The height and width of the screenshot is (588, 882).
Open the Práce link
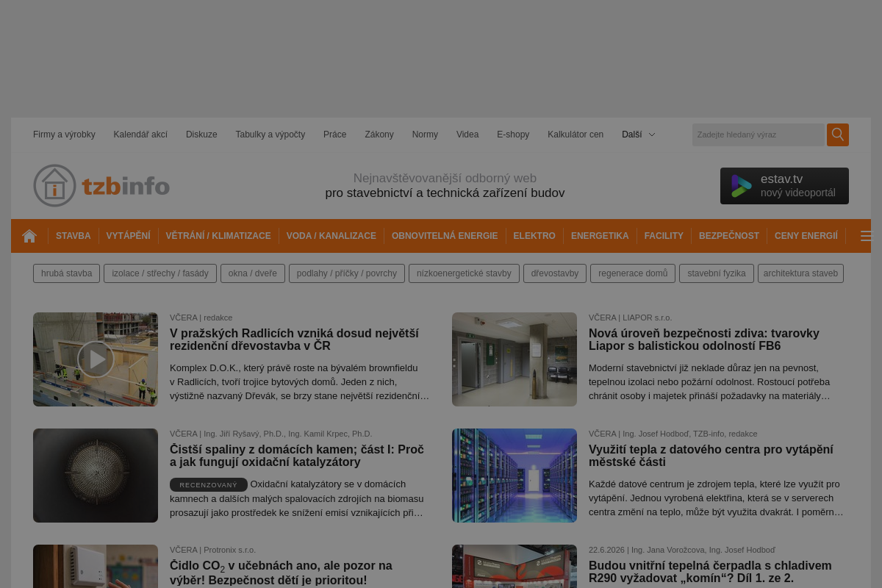(334, 135)
